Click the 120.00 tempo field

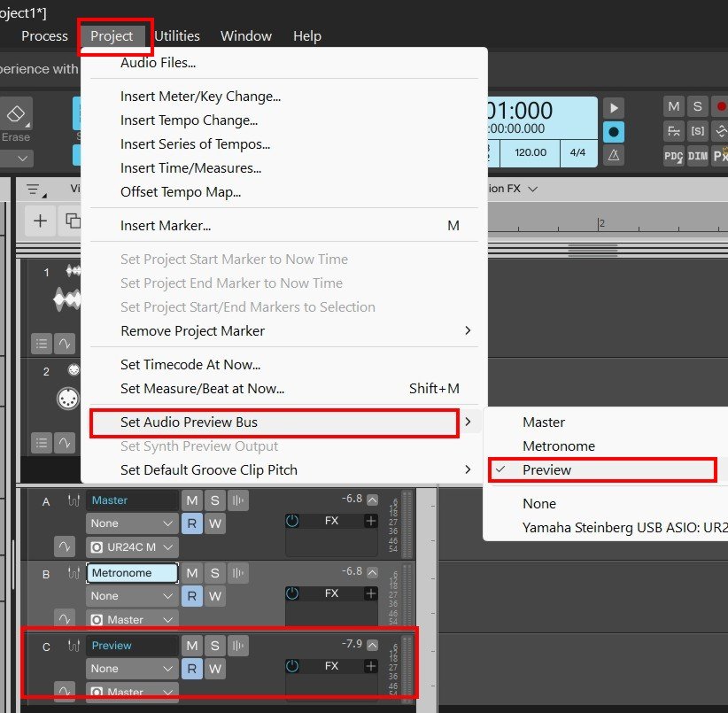[531, 152]
